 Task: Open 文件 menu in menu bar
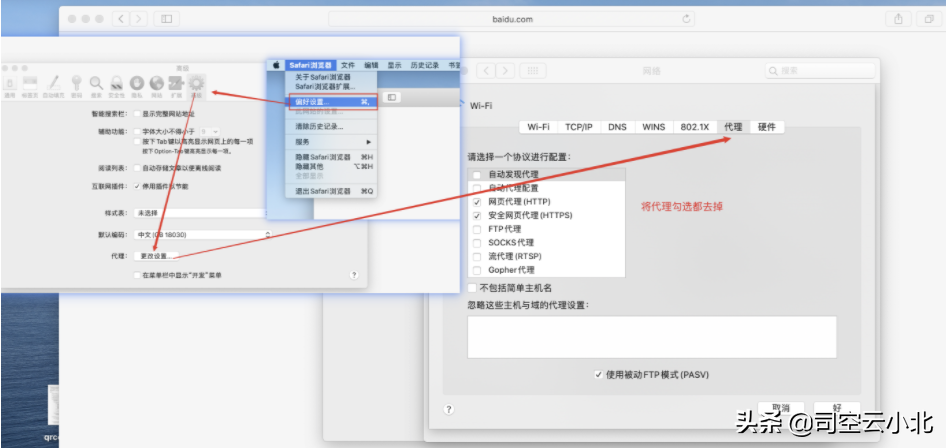click(348, 65)
